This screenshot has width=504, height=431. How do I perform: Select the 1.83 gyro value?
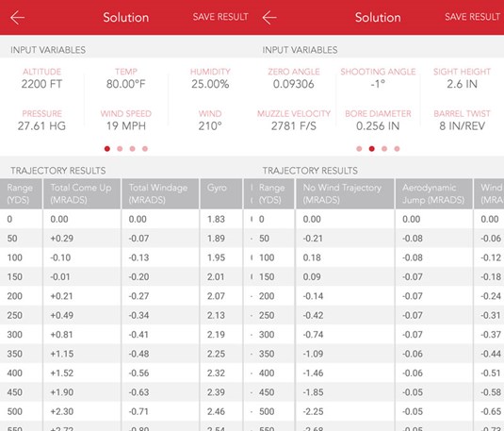pyautogui.click(x=216, y=219)
